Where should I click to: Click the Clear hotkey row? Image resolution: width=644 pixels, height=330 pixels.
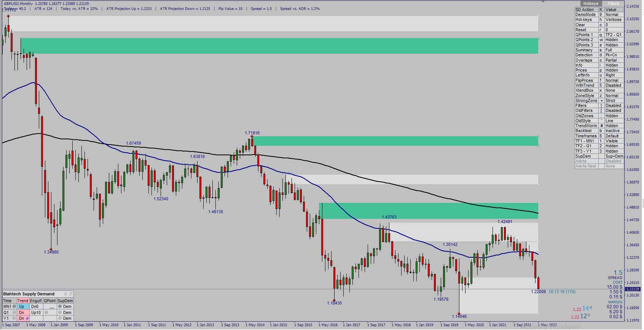coord(599,25)
